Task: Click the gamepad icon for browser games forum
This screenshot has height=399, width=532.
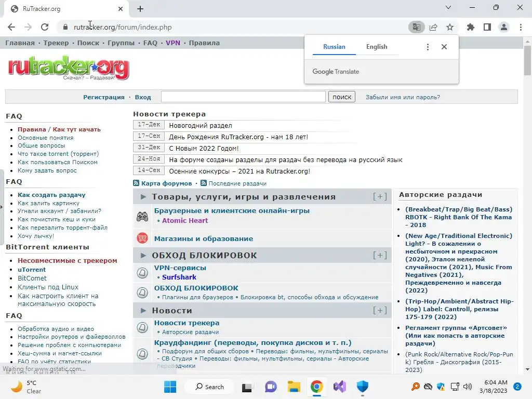Action: pyautogui.click(x=142, y=216)
